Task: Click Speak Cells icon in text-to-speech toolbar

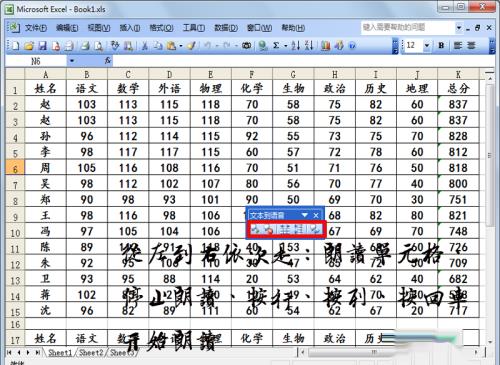Action: click(255, 229)
